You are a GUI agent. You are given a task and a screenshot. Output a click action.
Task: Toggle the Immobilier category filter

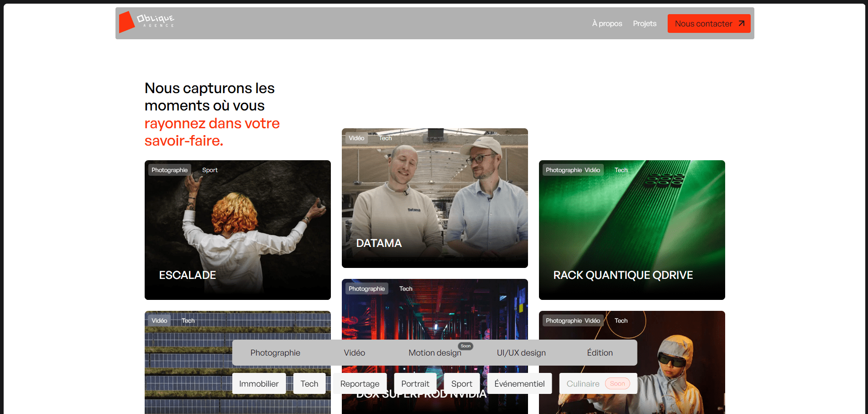(x=259, y=384)
